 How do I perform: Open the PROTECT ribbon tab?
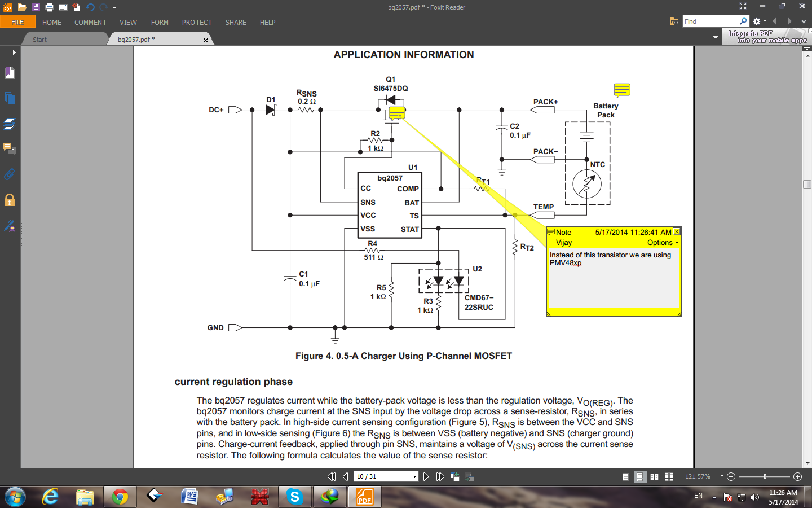tap(197, 23)
